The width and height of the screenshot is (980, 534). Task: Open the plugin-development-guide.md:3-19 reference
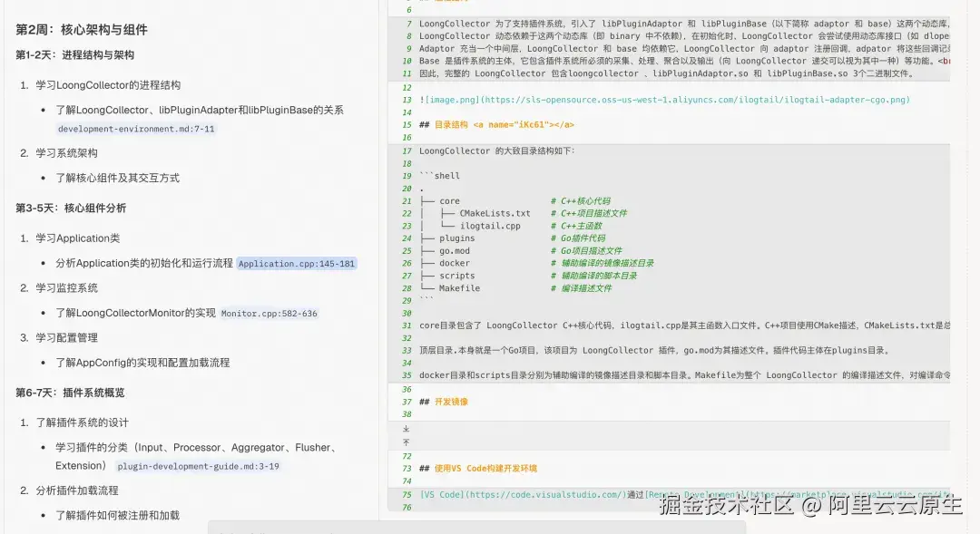[198, 467]
